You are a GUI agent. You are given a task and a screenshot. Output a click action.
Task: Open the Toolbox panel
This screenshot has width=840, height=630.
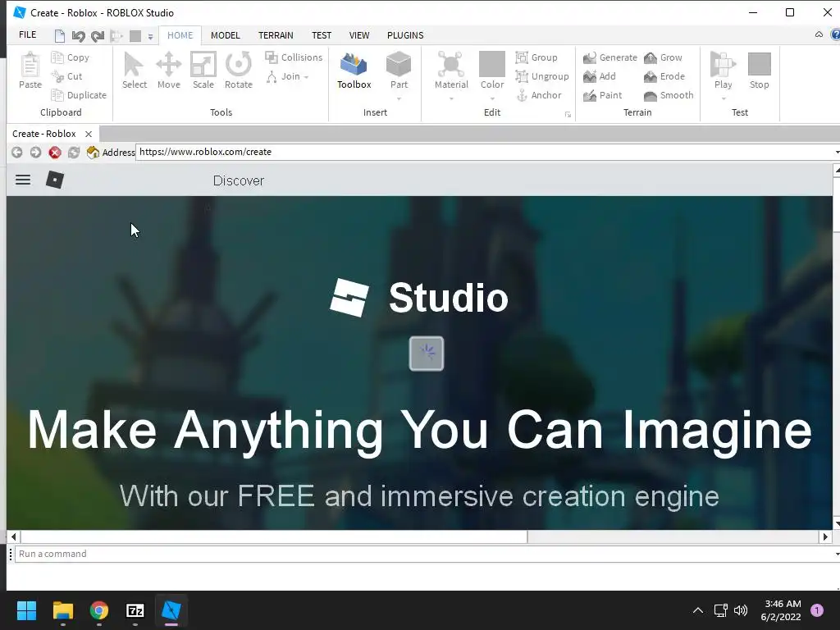pyautogui.click(x=354, y=71)
